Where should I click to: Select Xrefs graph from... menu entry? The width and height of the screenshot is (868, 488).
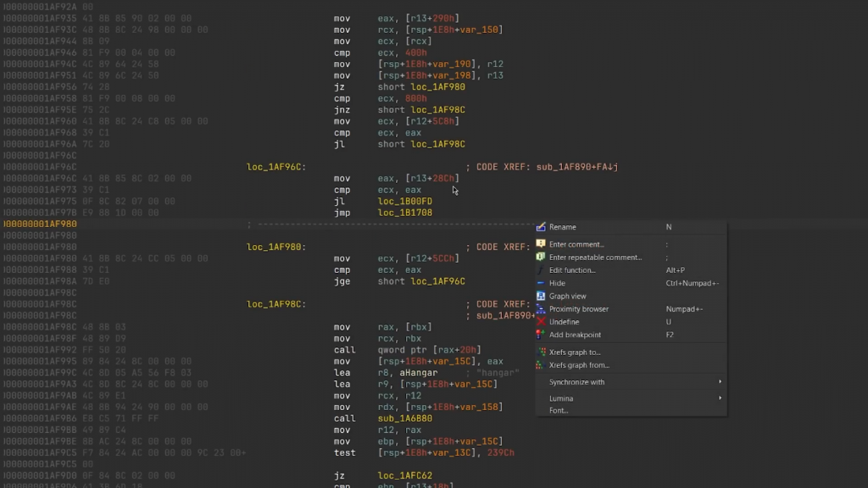578,365
